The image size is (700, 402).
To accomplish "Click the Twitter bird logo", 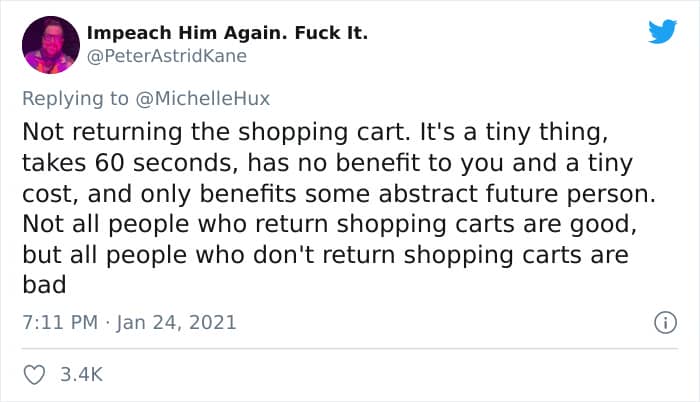I will point(662,31).
